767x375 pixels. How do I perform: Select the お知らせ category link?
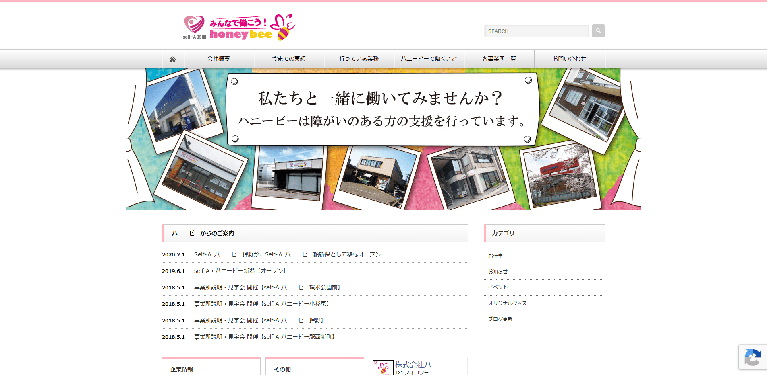coord(498,271)
